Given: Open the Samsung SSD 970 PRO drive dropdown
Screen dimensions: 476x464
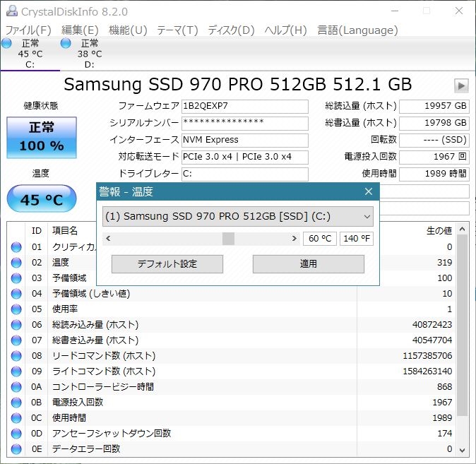Looking at the screenshot, I should click(237, 216).
